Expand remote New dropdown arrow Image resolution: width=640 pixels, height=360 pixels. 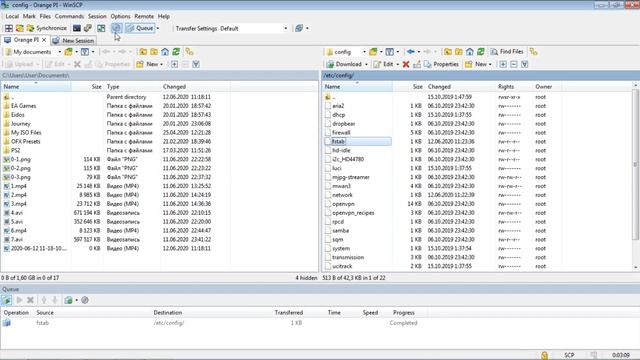(x=490, y=64)
